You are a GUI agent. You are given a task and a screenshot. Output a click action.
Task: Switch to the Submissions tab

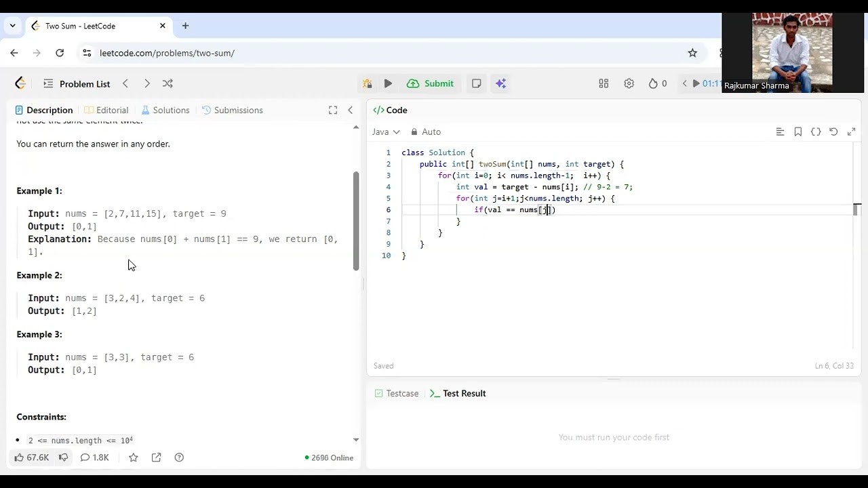[233, 110]
